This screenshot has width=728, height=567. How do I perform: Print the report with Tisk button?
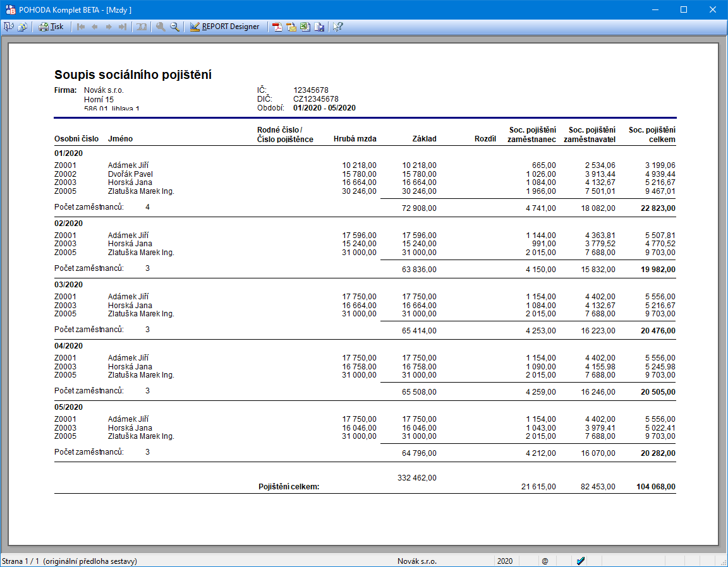[51, 27]
